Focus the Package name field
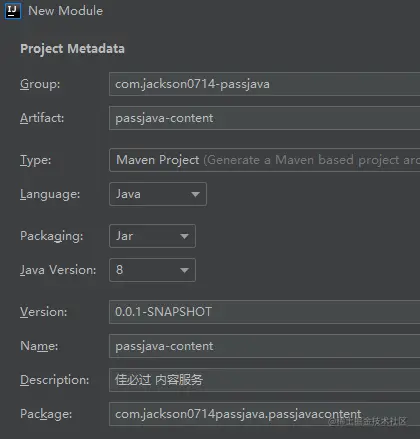The image size is (420, 439). tap(265, 414)
